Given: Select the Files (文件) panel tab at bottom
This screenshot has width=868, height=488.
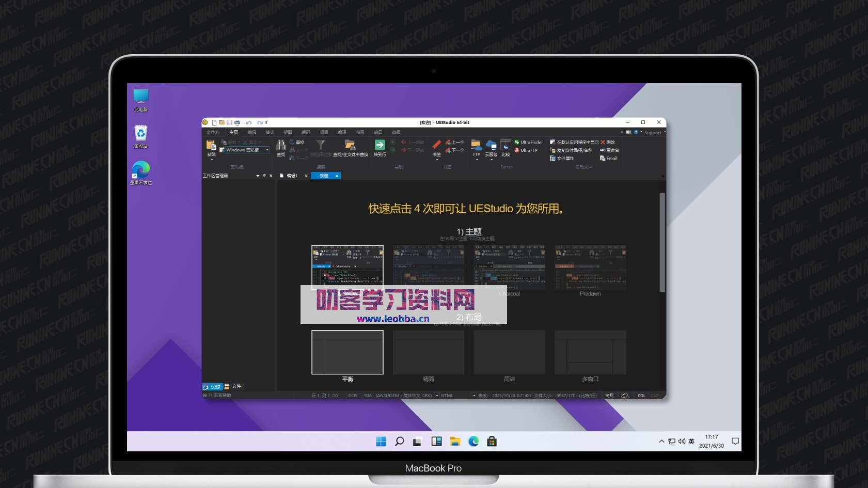Looking at the screenshot, I should click(x=233, y=387).
